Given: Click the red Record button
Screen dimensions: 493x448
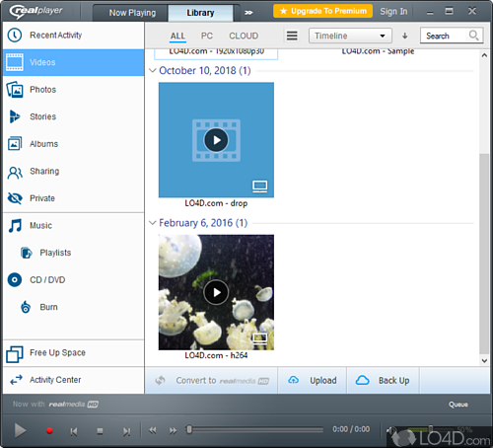Looking at the screenshot, I should pos(49,430).
